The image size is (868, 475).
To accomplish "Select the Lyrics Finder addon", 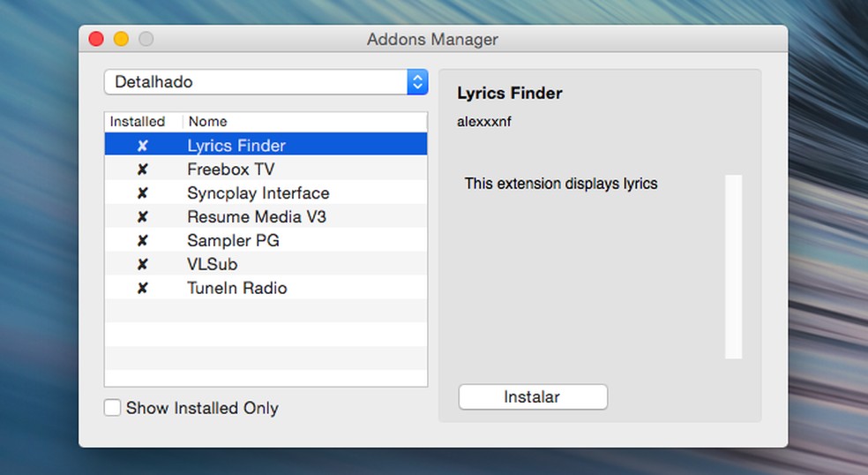I will (236, 146).
